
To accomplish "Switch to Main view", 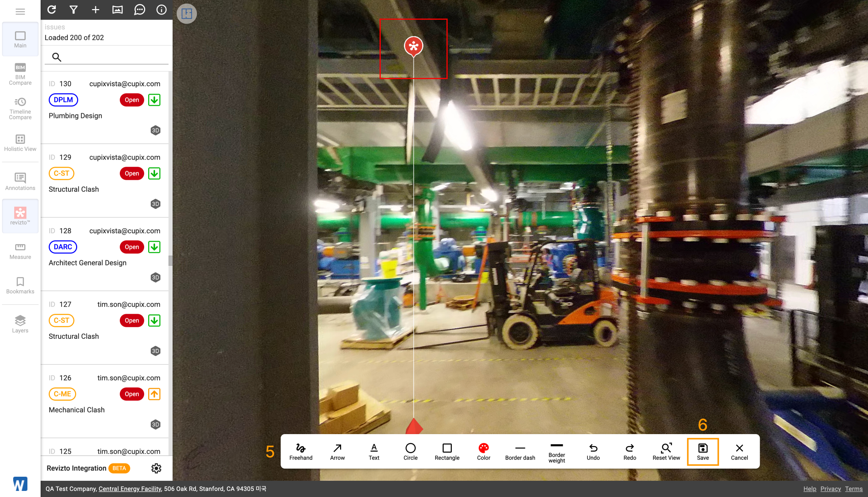I will tap(20, 39).
